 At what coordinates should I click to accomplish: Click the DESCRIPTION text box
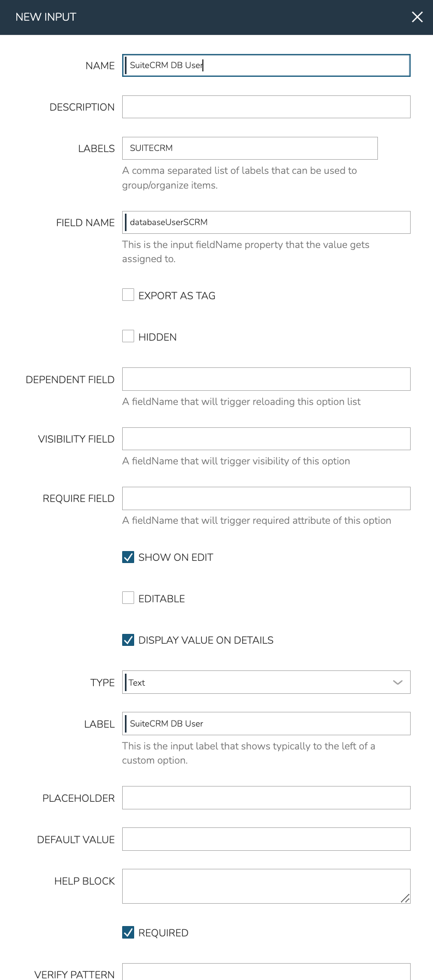click(x=266, y=106)
